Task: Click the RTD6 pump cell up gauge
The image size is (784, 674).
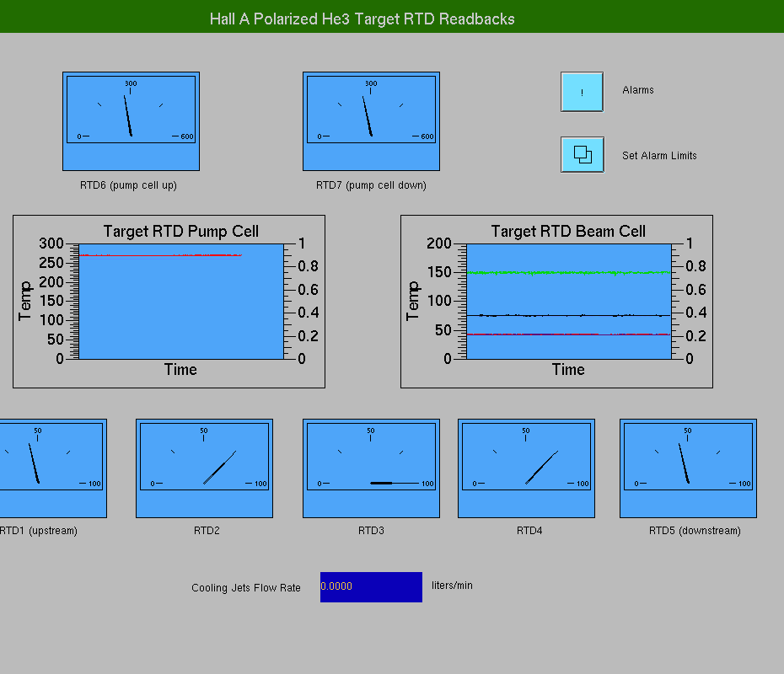Action: click(x=131, y=121)
